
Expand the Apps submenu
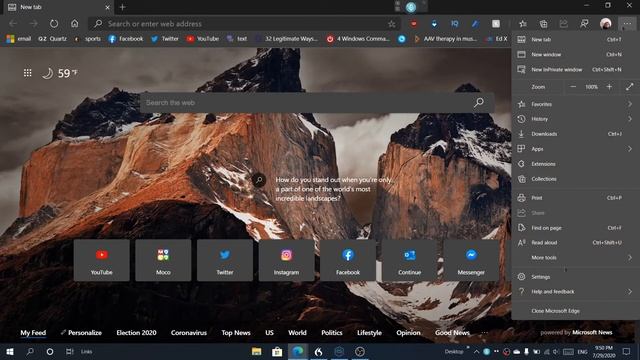[576, 149]
